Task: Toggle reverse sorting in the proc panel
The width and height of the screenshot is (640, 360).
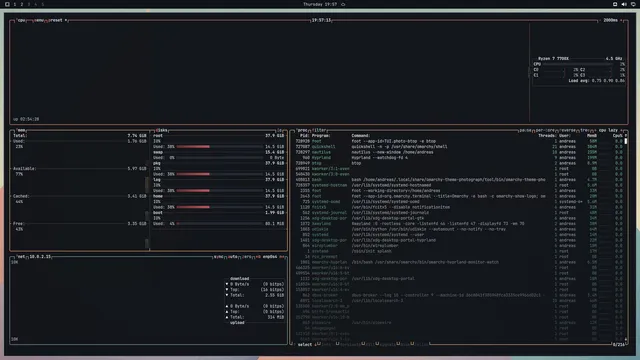Action: (x=568, y=130)
